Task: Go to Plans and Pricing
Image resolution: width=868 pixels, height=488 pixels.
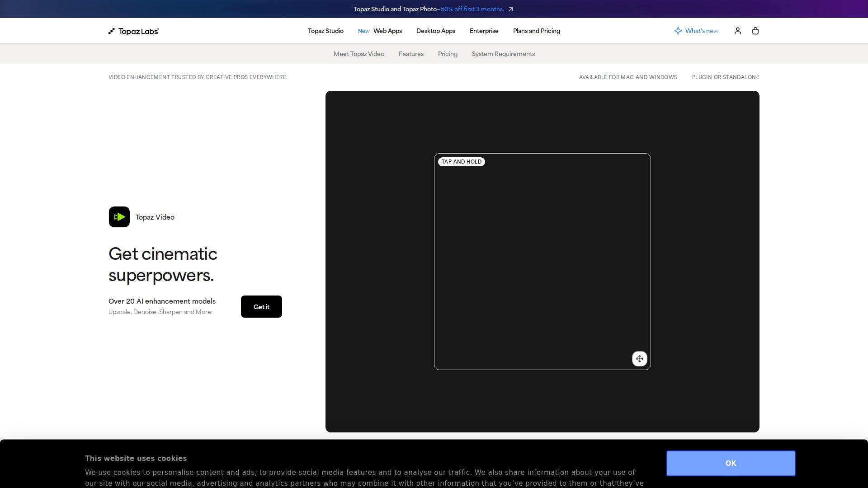Action: (x=537, y=31)
